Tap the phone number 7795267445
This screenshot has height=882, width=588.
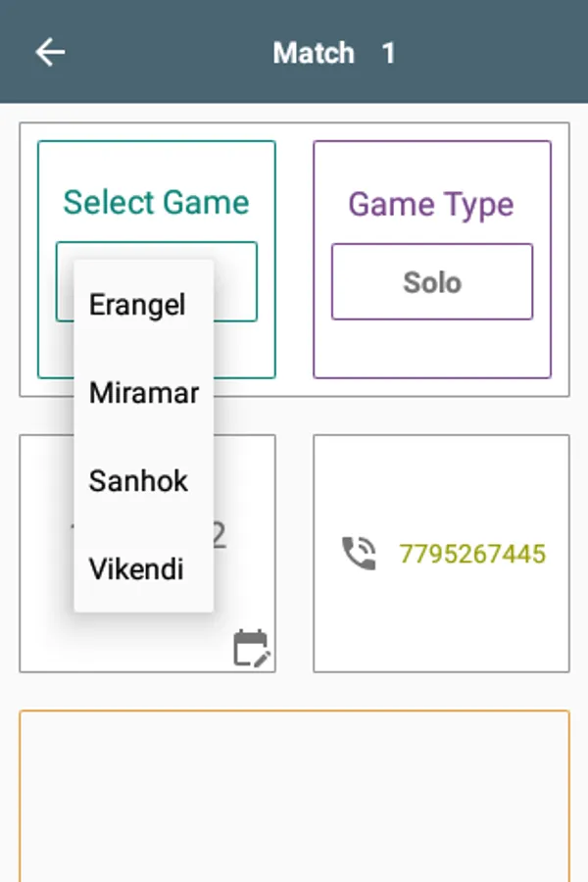pyautogui.click(x=471, y=554)
